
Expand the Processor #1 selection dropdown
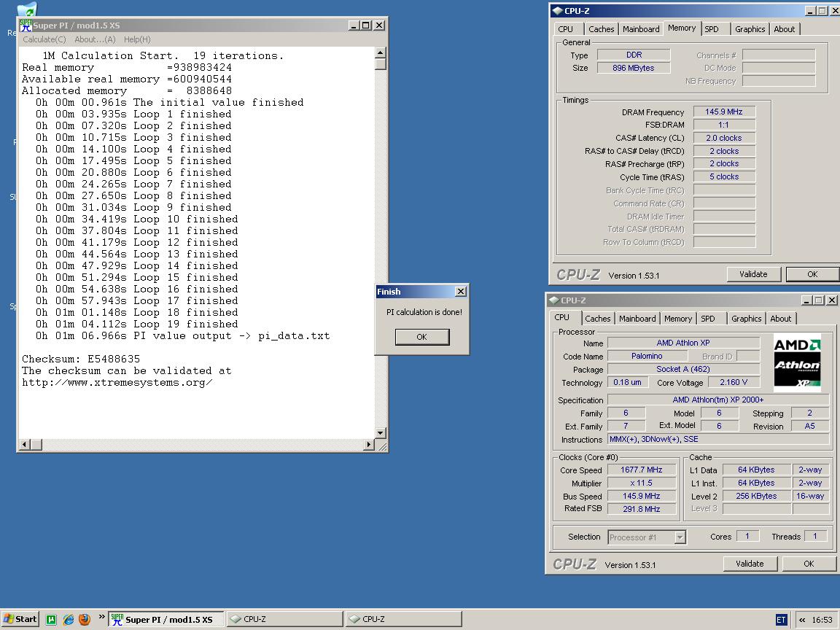[x=680, y=537]
